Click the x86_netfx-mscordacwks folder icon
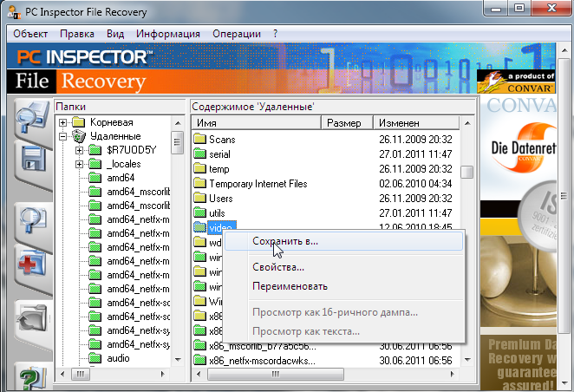This screenshot has width=574, height=392. (x=200, y=361)
